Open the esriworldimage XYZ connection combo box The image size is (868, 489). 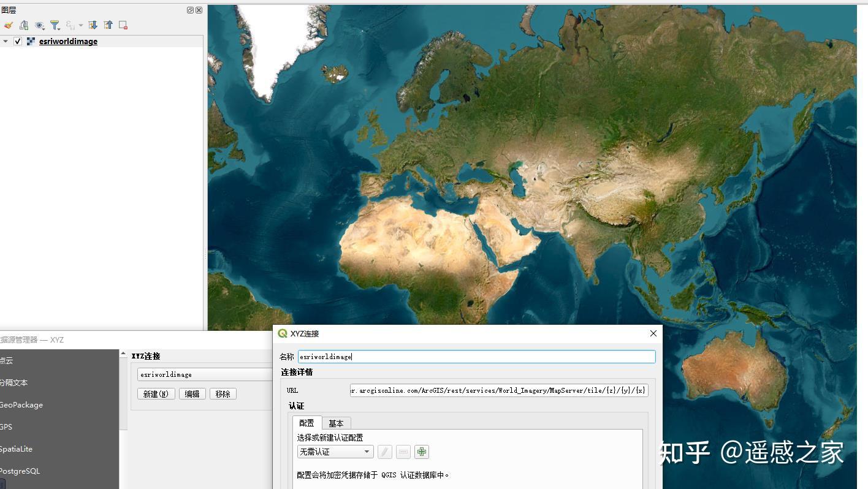click(205, 374)
